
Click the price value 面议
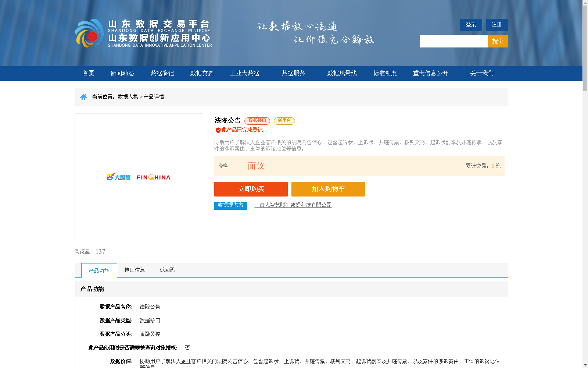click(x=256, y=166)
